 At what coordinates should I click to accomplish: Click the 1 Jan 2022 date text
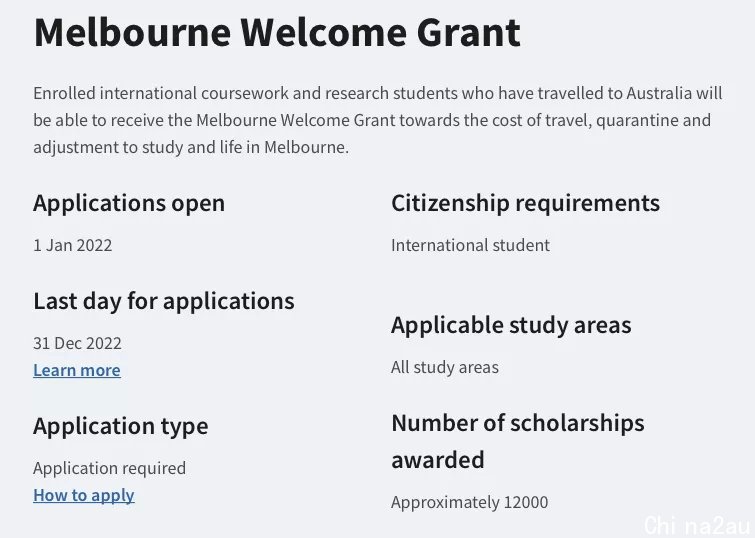(x=73, y=245)
